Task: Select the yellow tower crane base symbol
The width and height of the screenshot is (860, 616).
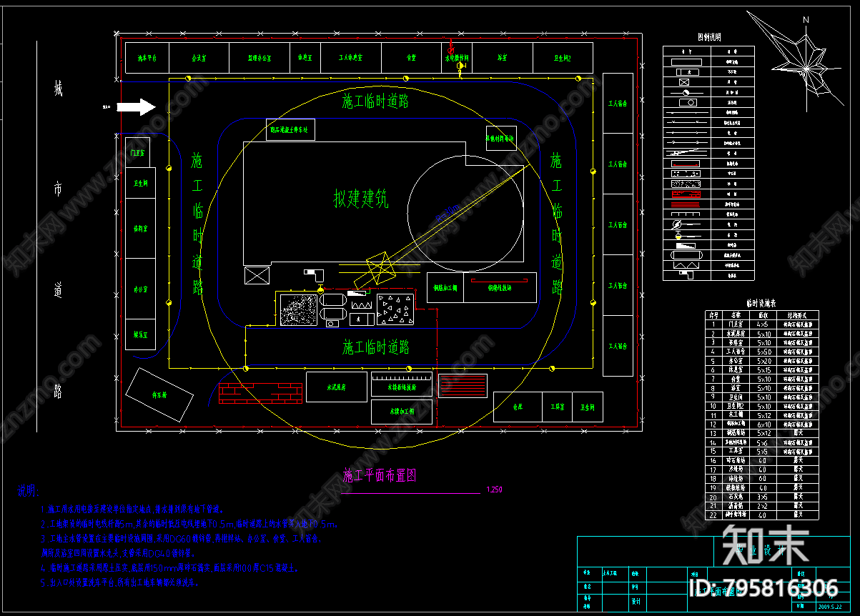Action: 380,267
